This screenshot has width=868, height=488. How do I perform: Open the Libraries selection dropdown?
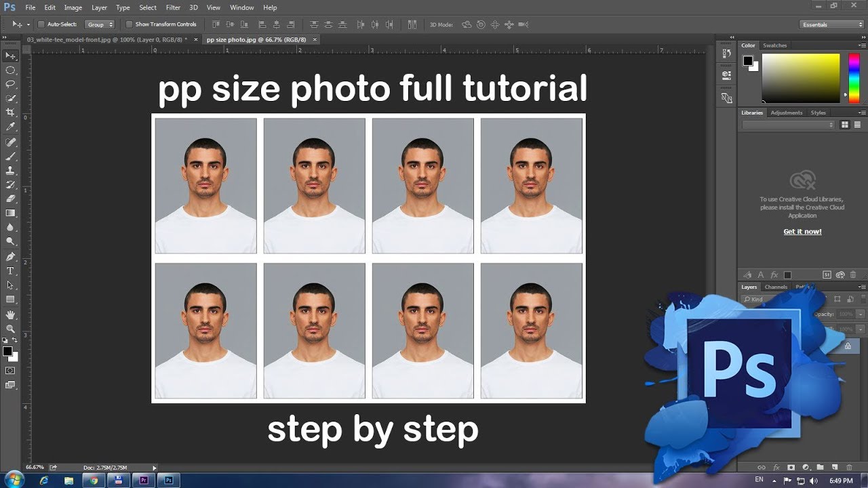coord(788,125)
